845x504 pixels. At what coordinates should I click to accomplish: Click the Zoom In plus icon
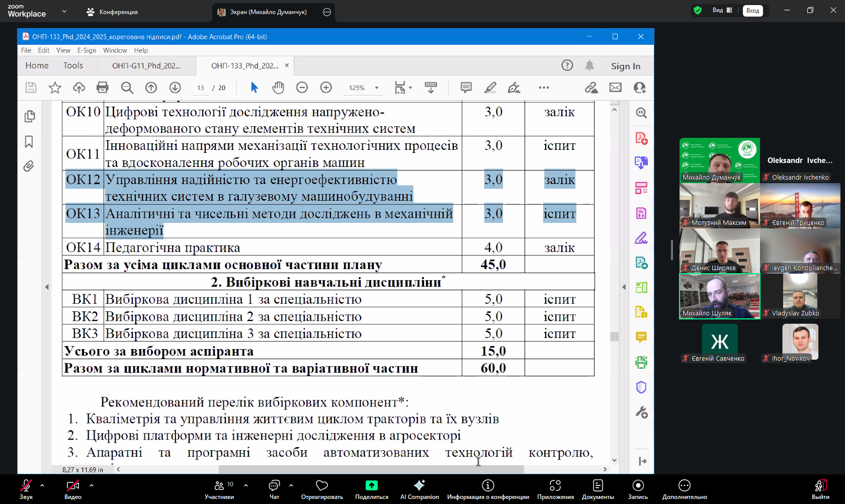(x=326, y=88)
